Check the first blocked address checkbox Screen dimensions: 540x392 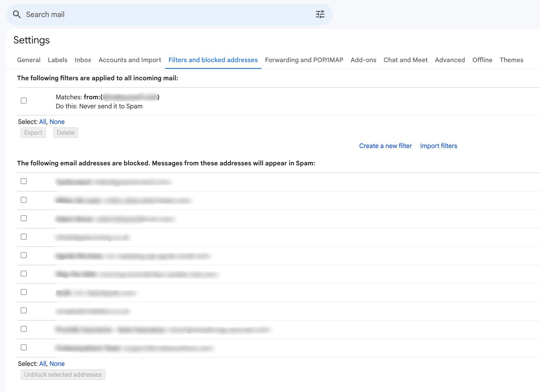pyautogui.click(x=24, y=182)
